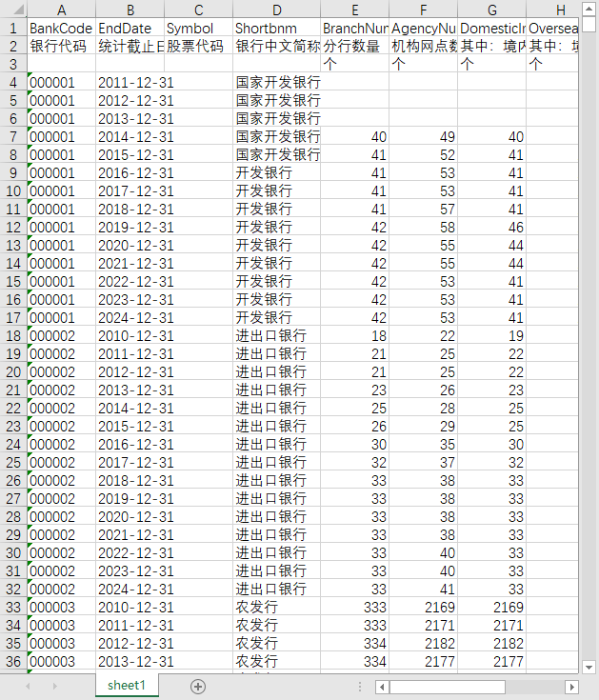Click the 银行代码 cell

(x=62, y=46)
